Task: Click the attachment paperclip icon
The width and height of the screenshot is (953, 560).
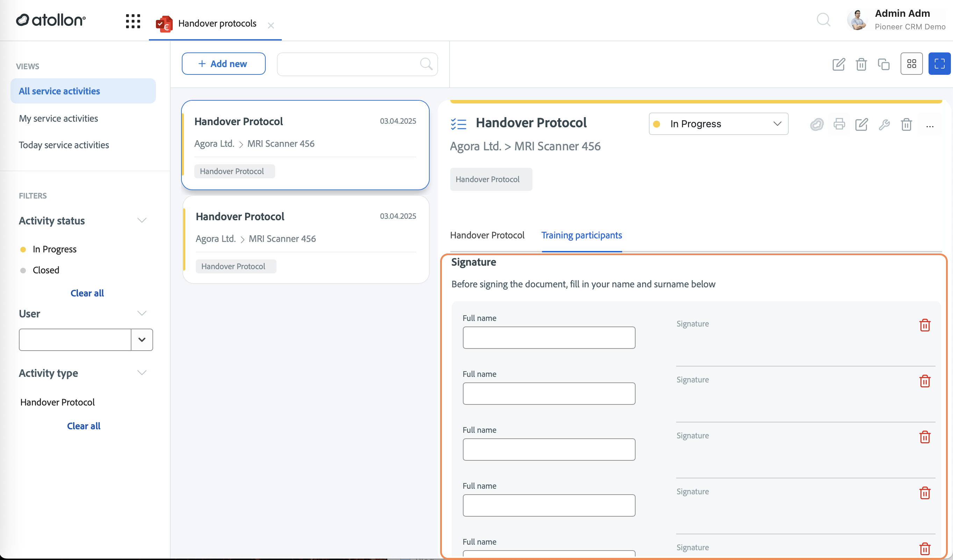Action: 817,124
